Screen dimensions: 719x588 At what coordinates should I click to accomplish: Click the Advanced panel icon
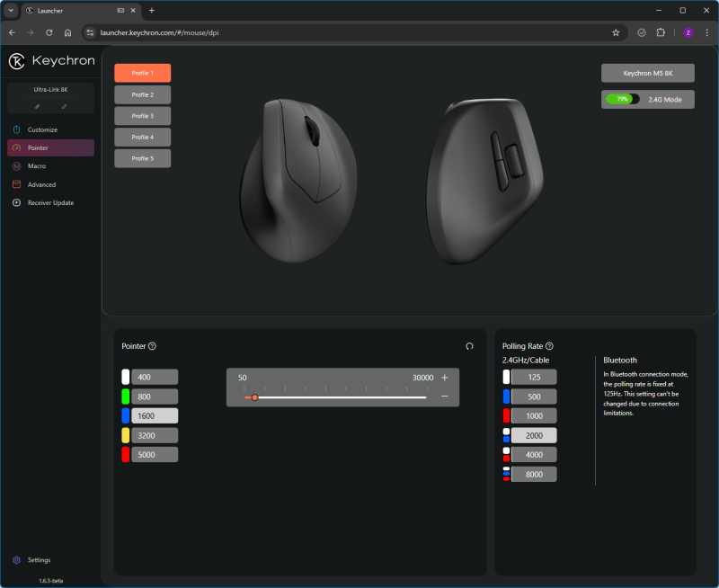[x=16, y=184]
